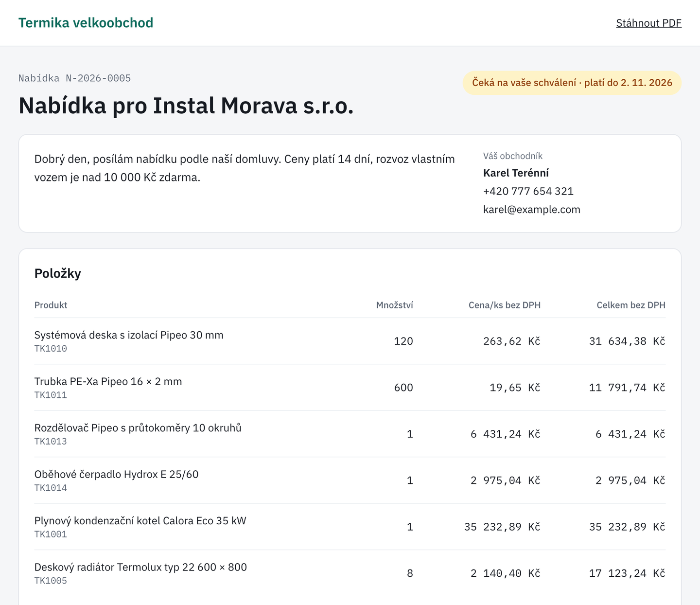Click product code TK1011
Viewport: 700px width, 605px height.
[51, 395]
